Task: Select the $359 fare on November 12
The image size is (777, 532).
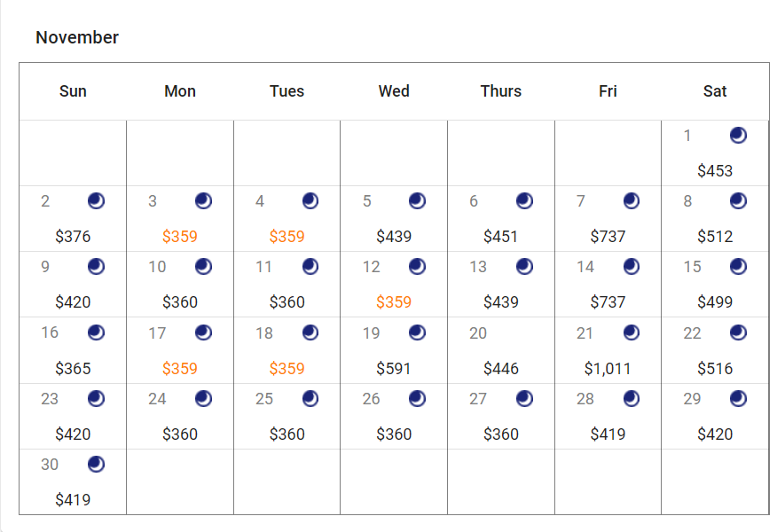Action: (394, 302)
